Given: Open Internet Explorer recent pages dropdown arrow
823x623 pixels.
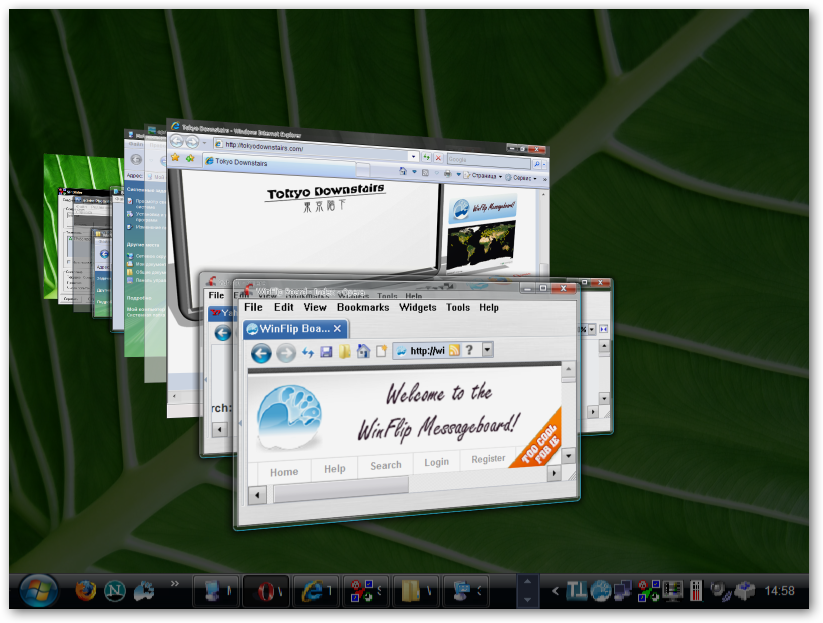Looking at the screenshot, I should click(x=205, y=142).
